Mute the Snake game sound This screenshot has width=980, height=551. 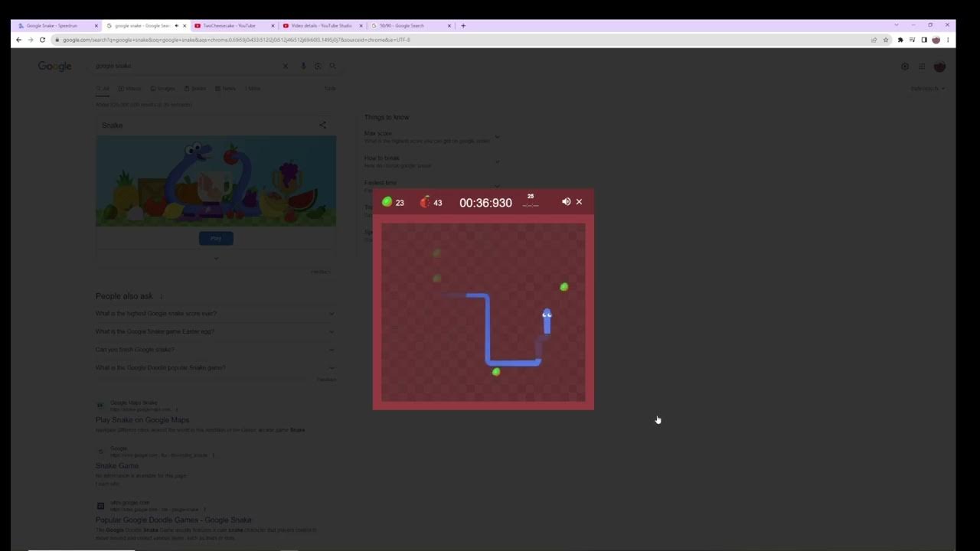(x=566, y=202)
